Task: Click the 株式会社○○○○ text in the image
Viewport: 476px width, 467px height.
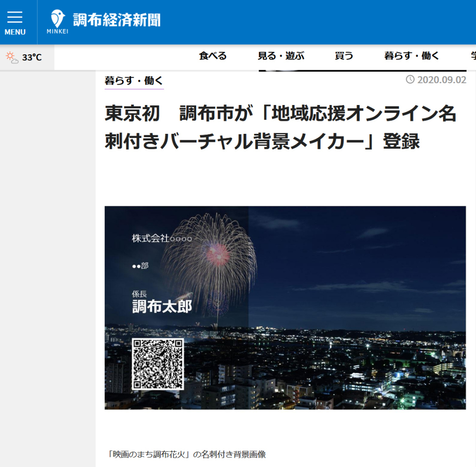Action: [x=162, y=238]
